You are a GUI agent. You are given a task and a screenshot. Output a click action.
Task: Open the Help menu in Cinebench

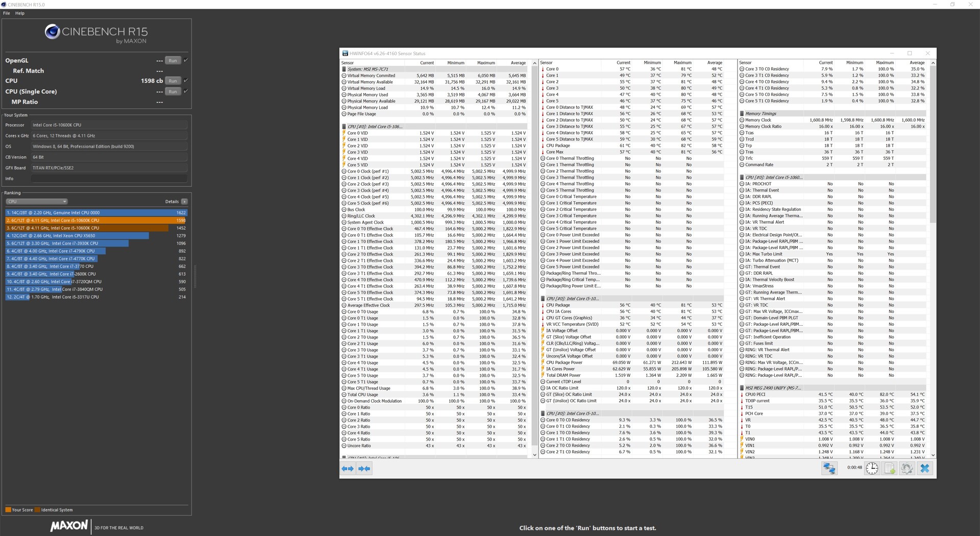pyautogui.click(x=20, y=13)
